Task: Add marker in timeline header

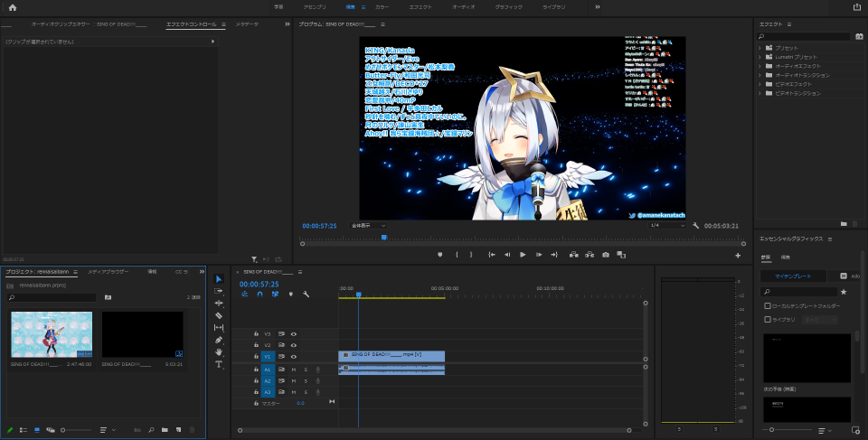Action: (x=290, y=295)
